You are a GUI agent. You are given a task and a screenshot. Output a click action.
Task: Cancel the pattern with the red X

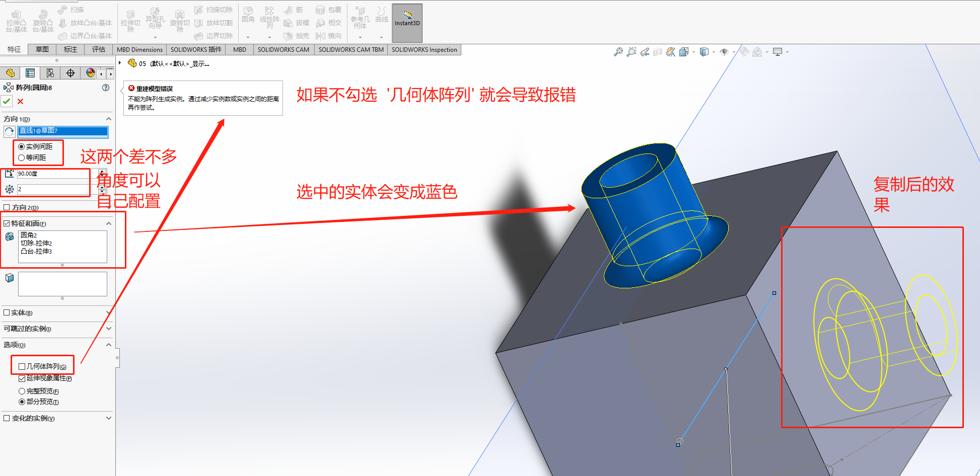click(21, 101)
